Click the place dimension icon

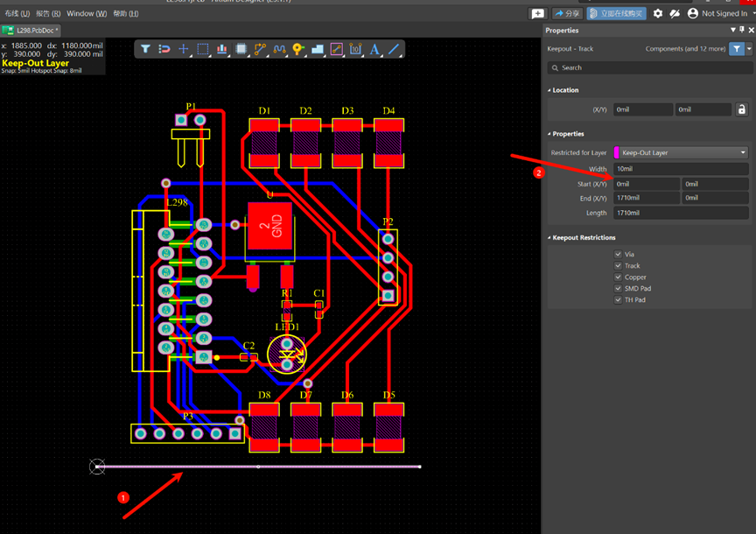click(355, 49)
